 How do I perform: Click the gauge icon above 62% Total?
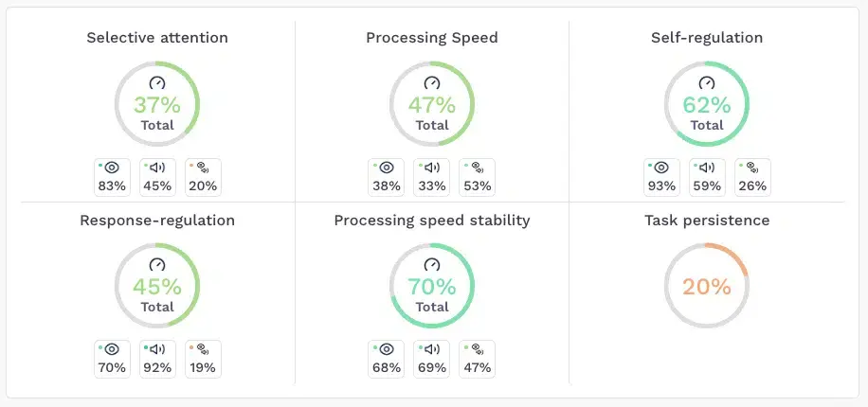tap(707, 83)
